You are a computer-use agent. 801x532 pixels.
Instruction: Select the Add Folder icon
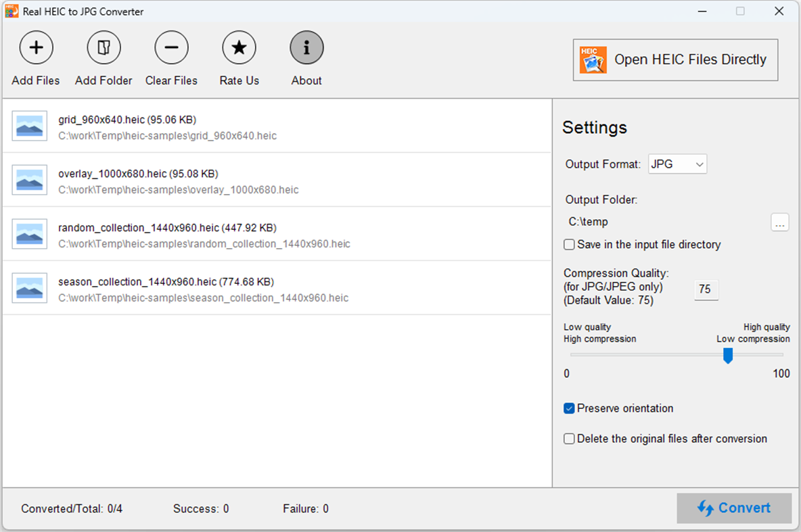pos(104,47)
